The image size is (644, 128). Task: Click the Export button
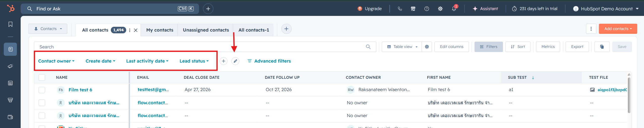(577, 47)
